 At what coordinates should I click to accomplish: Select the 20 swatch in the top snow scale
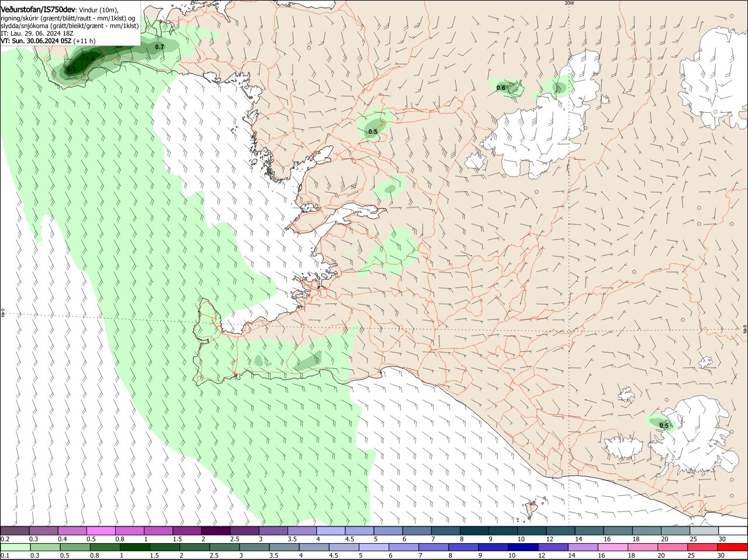pos(675,531)
